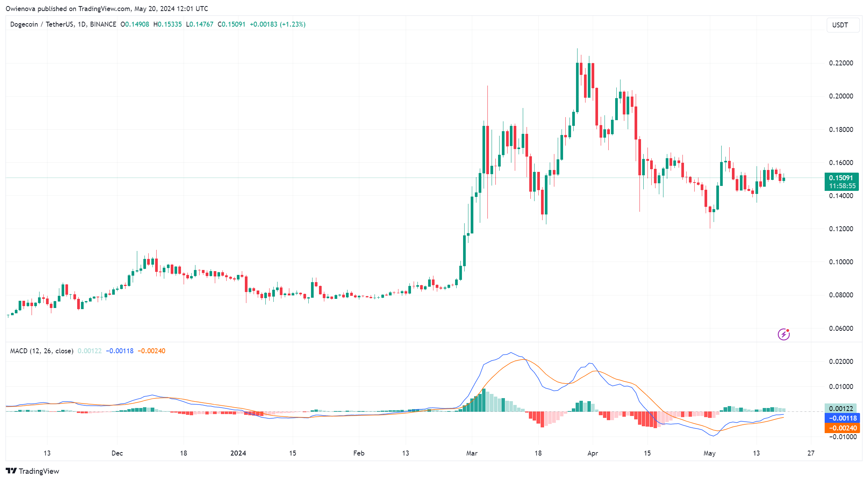Click the MACD legend value -0.00240
Screen dimensions: 868x481
click(x=151, y=351)
